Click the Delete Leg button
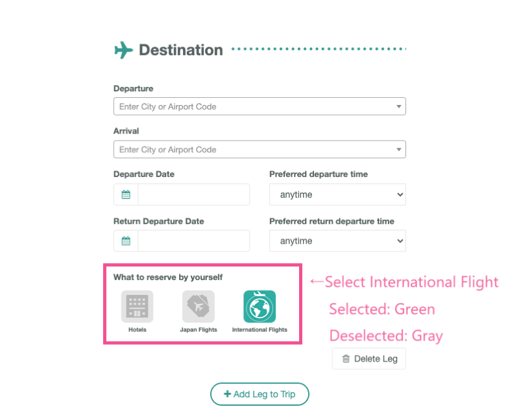This screenshot has height=420, width=519. [x=369, y=359]
